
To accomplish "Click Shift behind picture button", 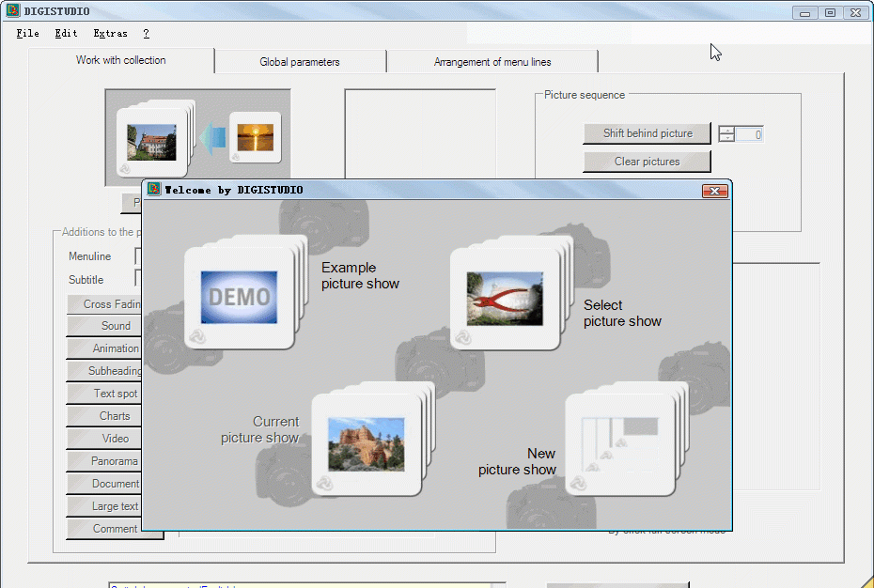I will [x=648, y=133].
